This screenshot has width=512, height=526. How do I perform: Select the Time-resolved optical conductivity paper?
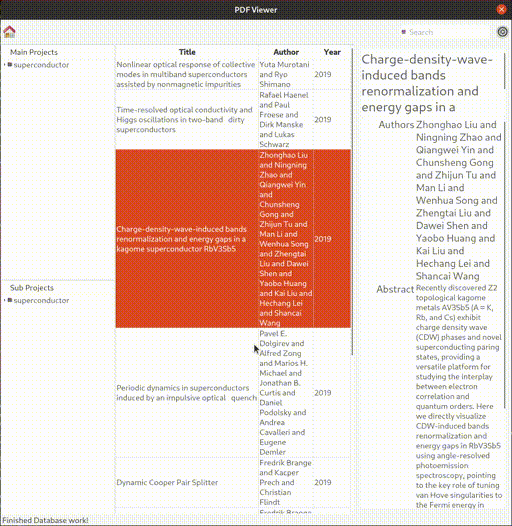[233, 119]
